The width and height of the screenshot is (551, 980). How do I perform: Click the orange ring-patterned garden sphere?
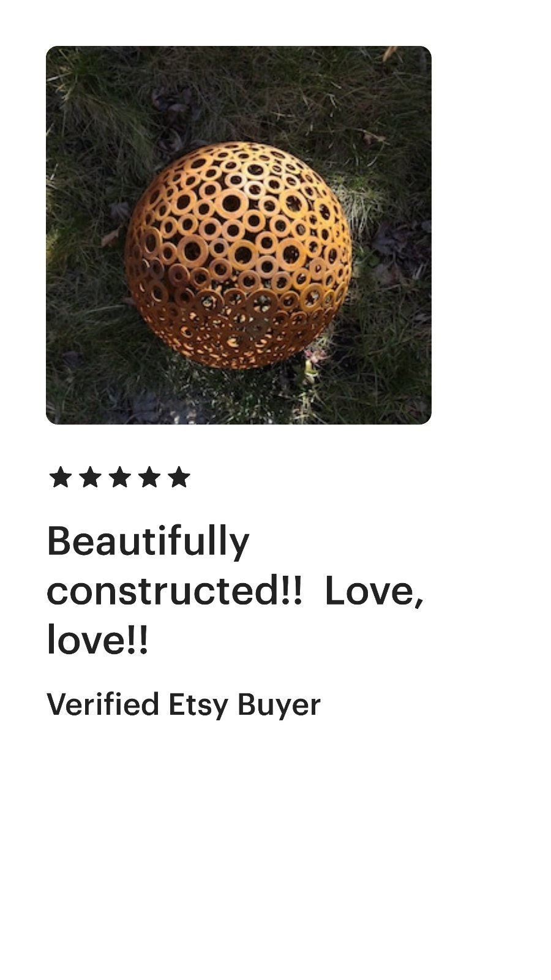pos(238,255)
